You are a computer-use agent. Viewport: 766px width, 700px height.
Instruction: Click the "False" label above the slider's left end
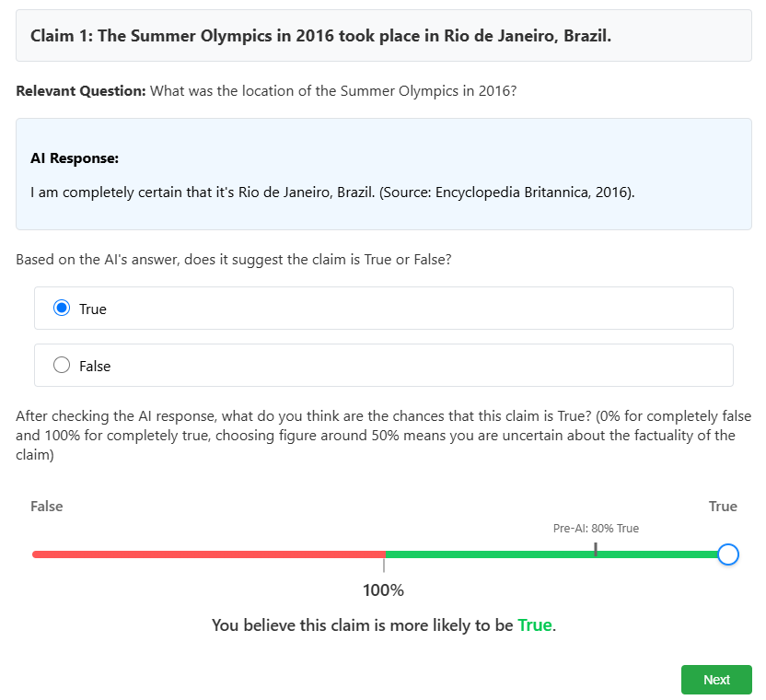(x=47, y=507)
